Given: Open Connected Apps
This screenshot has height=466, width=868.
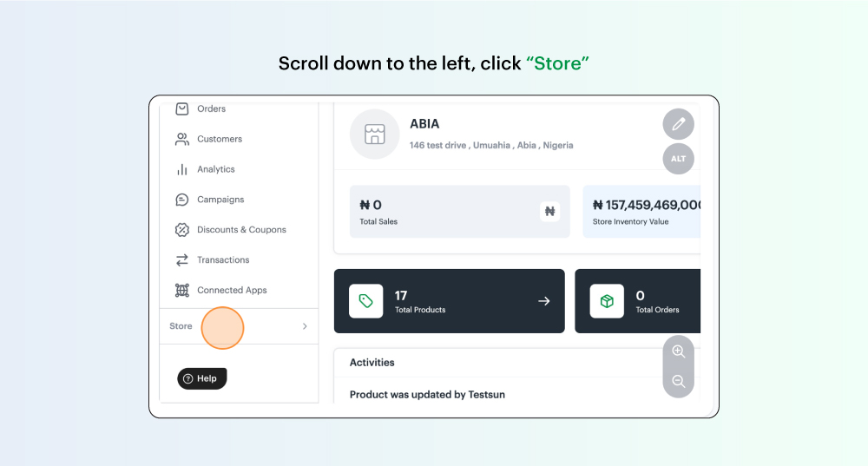Looking at the screenshot, I should pyautogui.click(x=232, y=290).
